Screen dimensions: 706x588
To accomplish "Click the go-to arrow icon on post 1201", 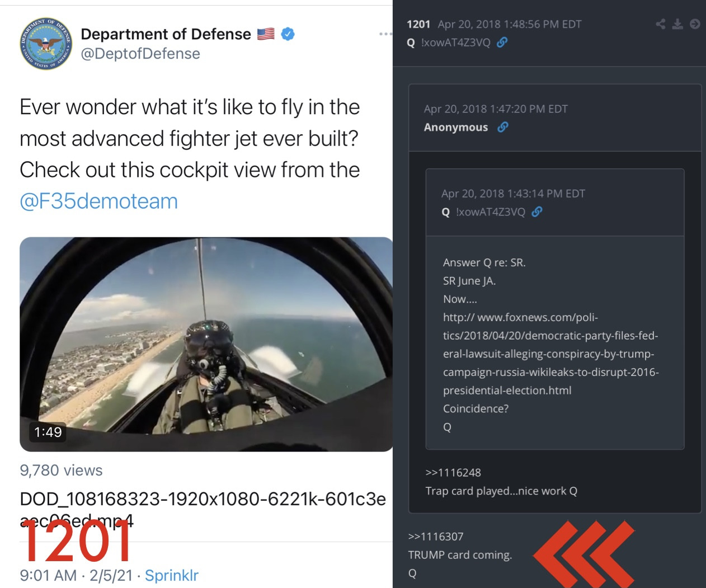I will click(x=695, y=24).
